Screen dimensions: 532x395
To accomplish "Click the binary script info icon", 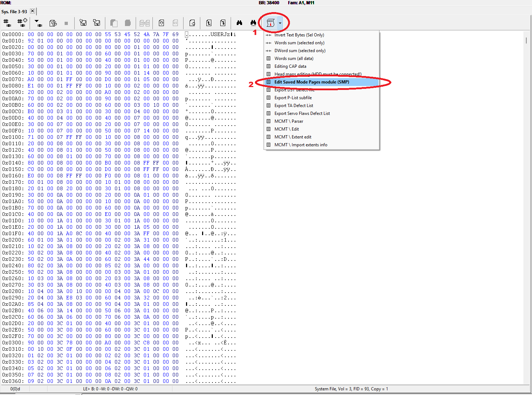I will point(270,23).
